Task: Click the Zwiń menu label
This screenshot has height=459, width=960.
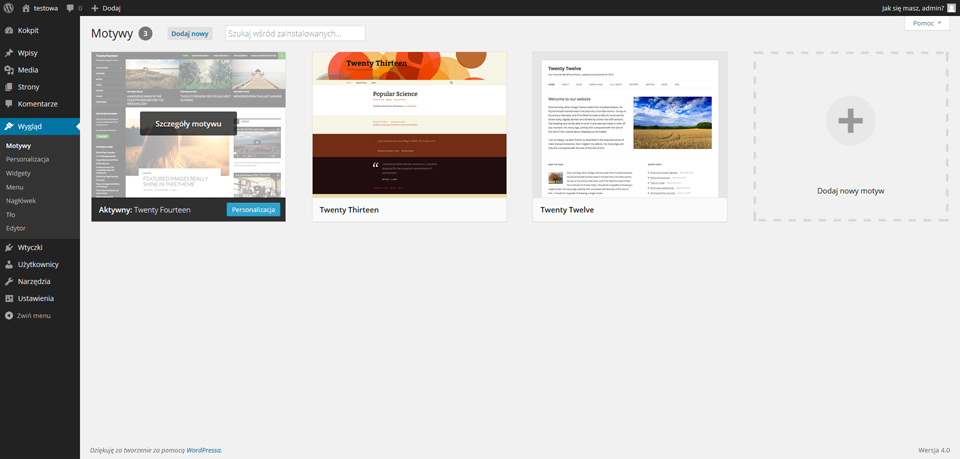Action: 34,316
